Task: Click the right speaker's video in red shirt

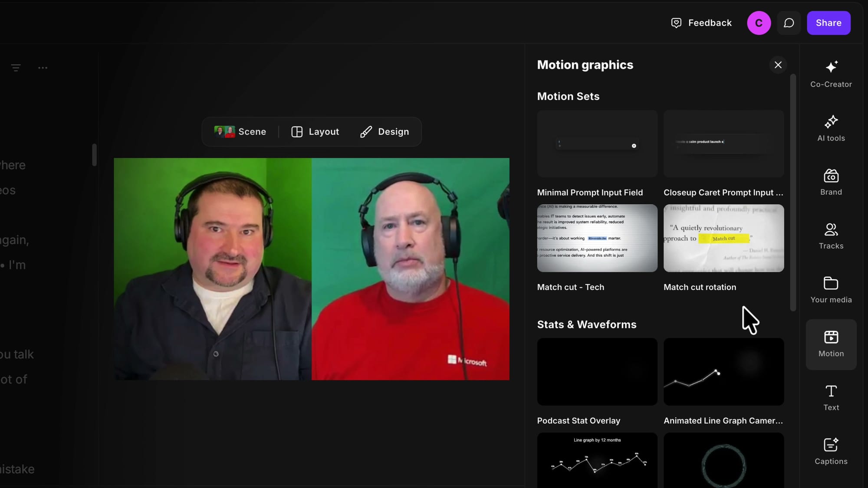Action: pyautogui.click(x=411, y=269)
